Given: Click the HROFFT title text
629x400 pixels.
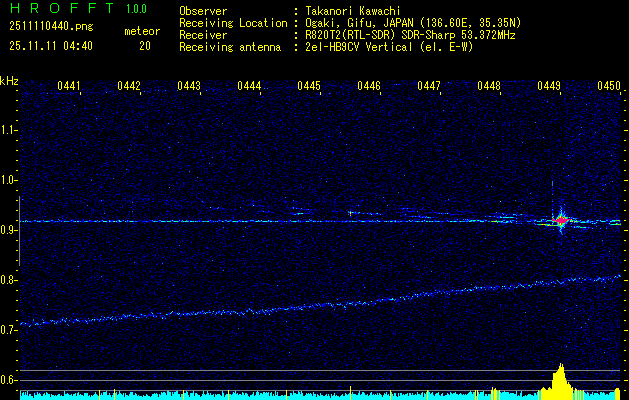Looking at the screenshot, I should pos(62,10).
